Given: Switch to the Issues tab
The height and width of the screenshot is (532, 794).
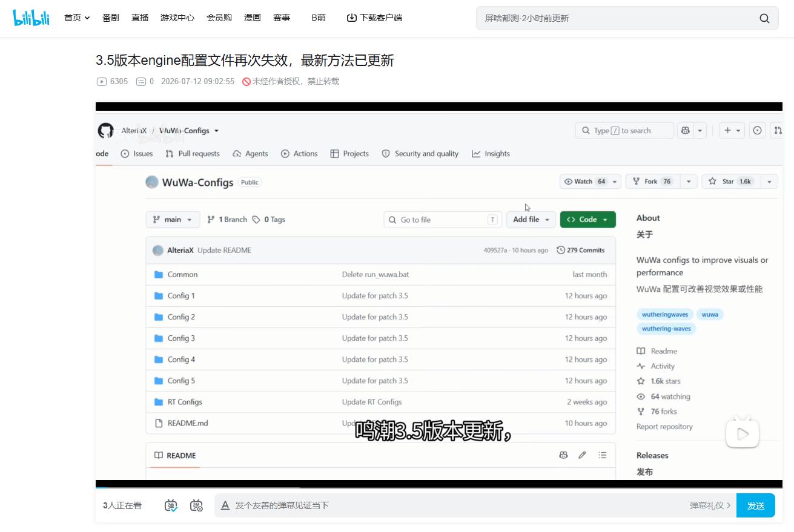Looking at the screenshot, I should [x=137, y=154].
